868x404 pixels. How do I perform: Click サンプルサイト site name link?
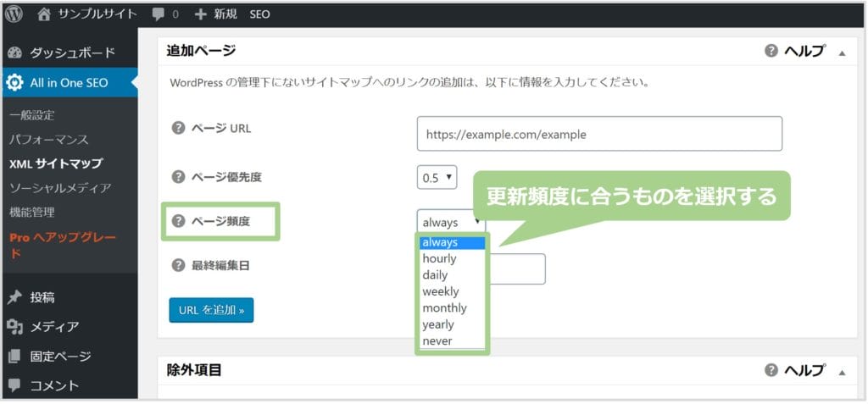coord(97,14)
